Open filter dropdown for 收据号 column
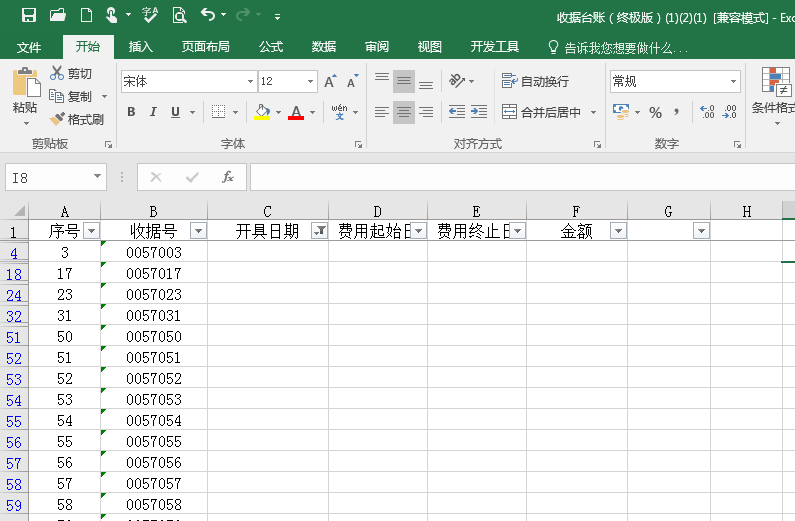This screenshot has height=521, width=795. pyautogui.click(x=198, y=231)
